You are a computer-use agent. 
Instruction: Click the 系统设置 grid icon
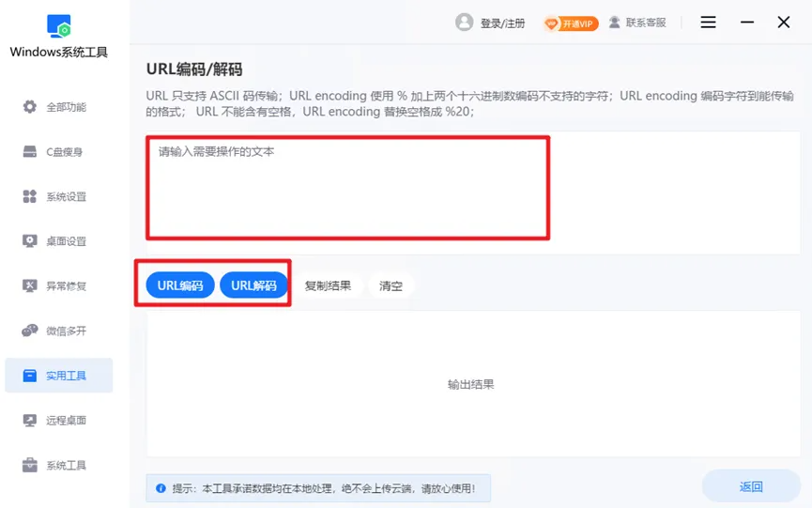pos(29,196)
